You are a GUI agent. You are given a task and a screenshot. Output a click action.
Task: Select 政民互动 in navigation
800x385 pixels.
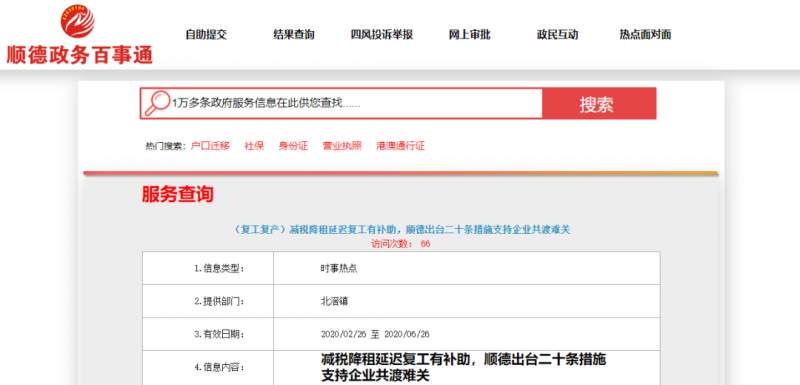click(557, 35)
